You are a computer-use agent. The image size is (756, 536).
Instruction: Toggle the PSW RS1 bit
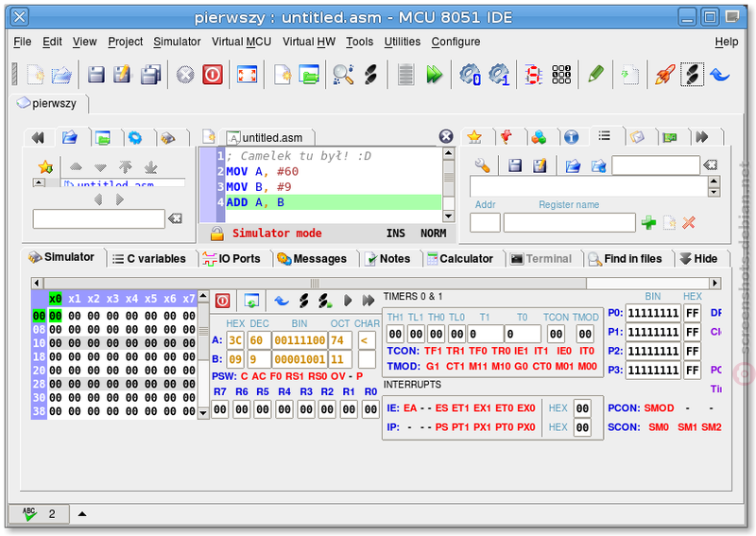tap(294, 376)
